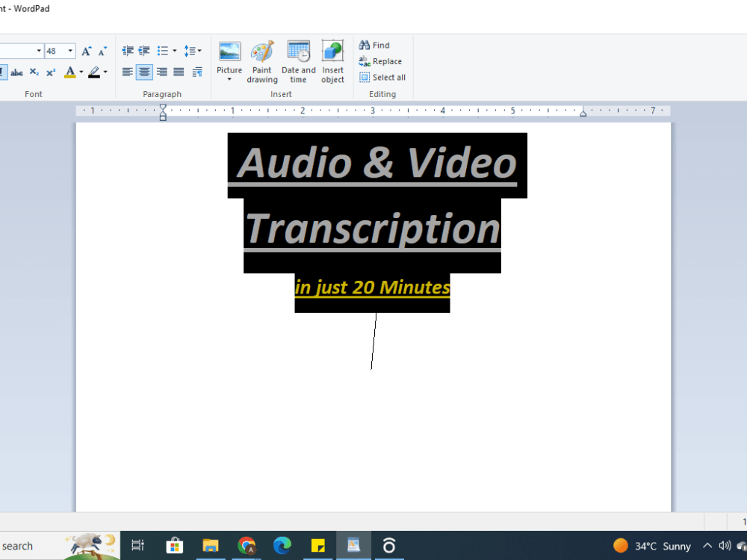Apply subscript formatting
This screenshot has width=747, height=560.
pos(34,72)
